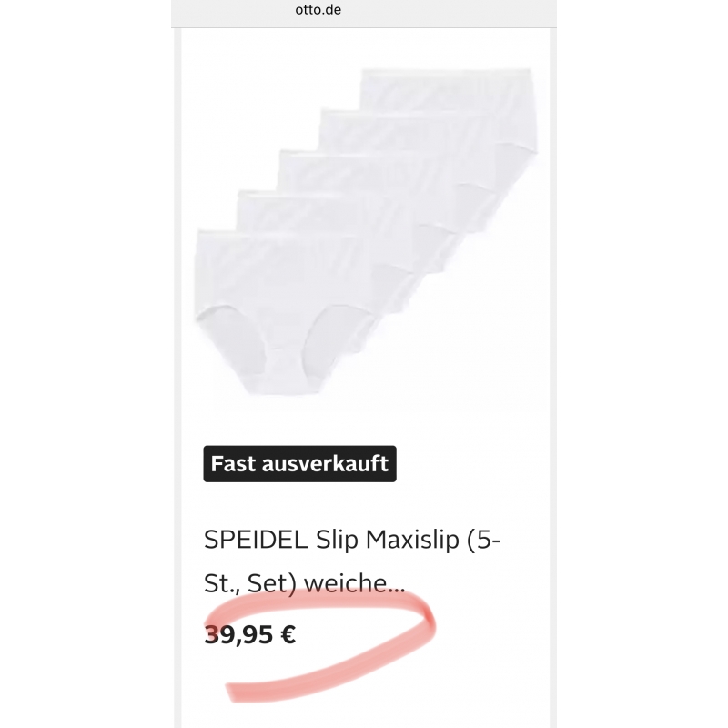
Task: Tap the truncated "weiche..." text
Action: pos(356,582)
